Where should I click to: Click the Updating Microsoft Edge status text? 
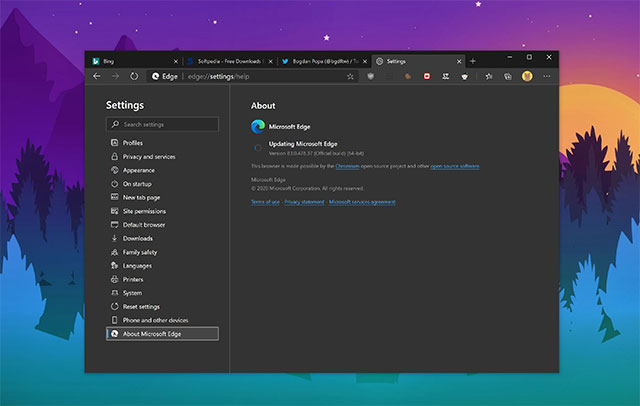303,144
